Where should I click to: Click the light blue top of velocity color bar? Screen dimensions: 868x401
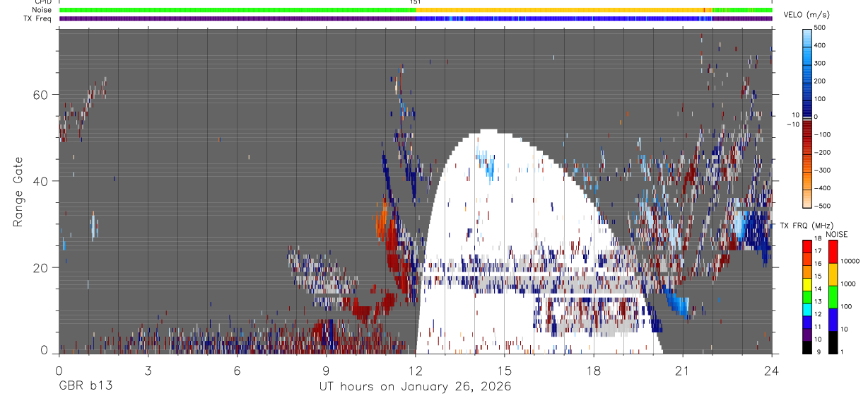(808, 37)
